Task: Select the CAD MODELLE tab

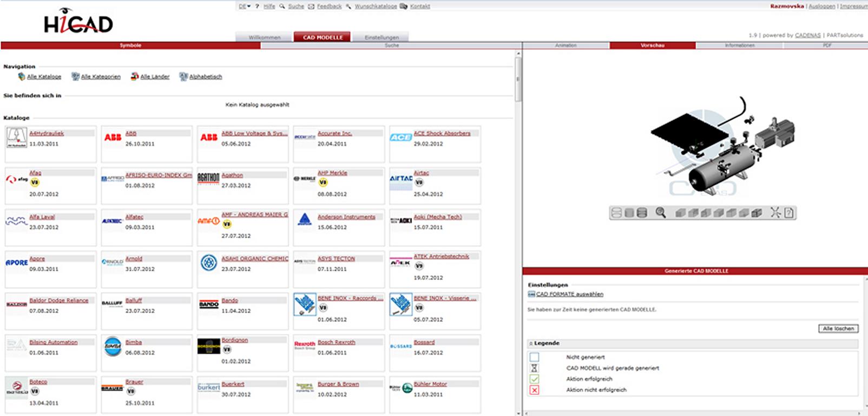Action: tap(323, 37)
